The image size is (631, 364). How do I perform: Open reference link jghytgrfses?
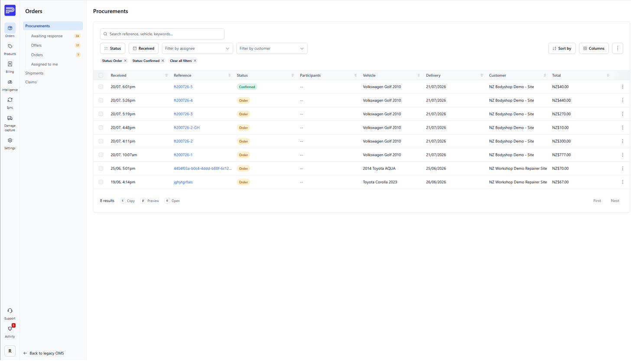183,182
